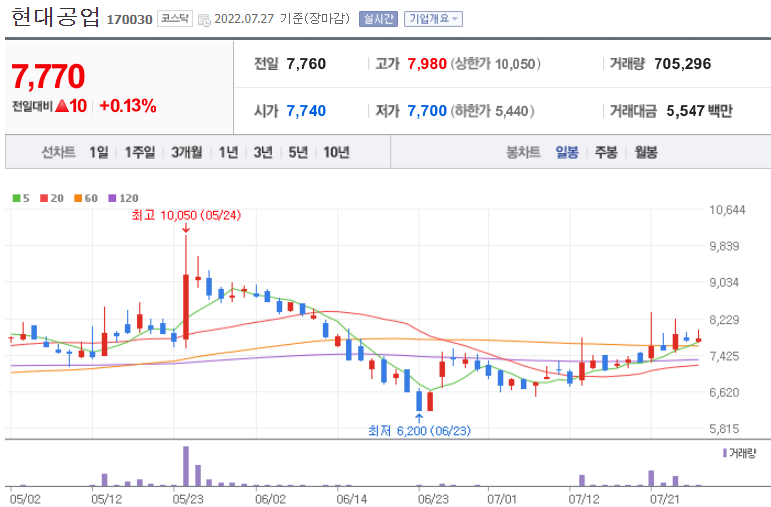Screen dimensions: 771x507
Task: Select the 10년 line chart tab
Action: [x=336, y=152]
